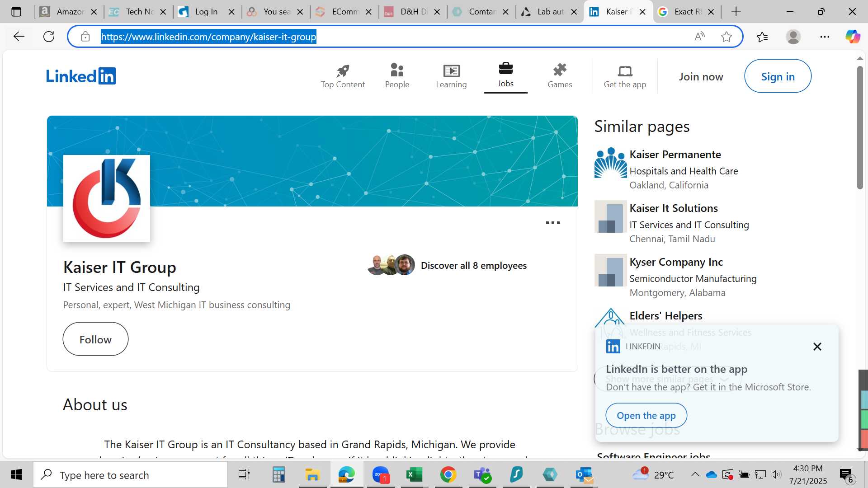This screenshot has height=488, width=868.
Task: Click the site info lock icon
Action: pyautogui.click(x=85, y=37)
